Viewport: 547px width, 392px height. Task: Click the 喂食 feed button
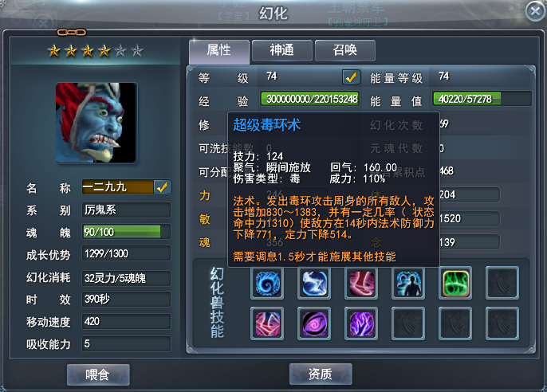(x=98, y=375)
